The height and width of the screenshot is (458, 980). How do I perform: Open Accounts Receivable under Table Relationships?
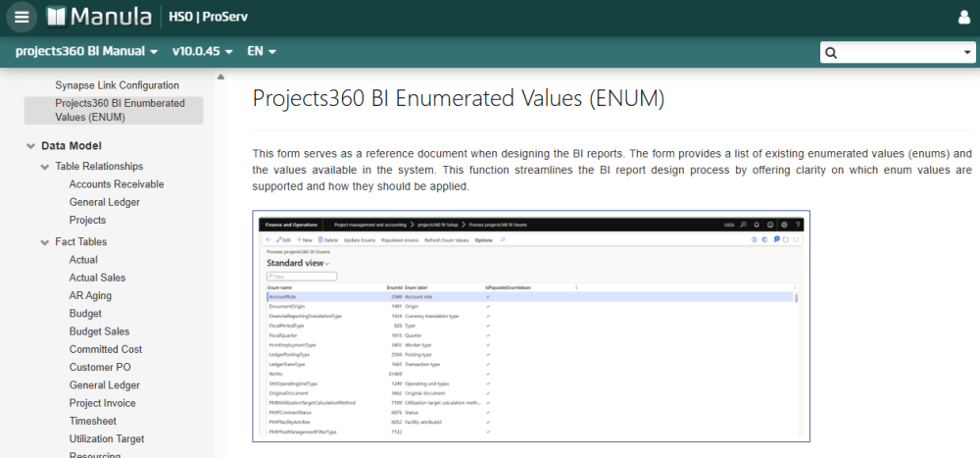[117, 184]
